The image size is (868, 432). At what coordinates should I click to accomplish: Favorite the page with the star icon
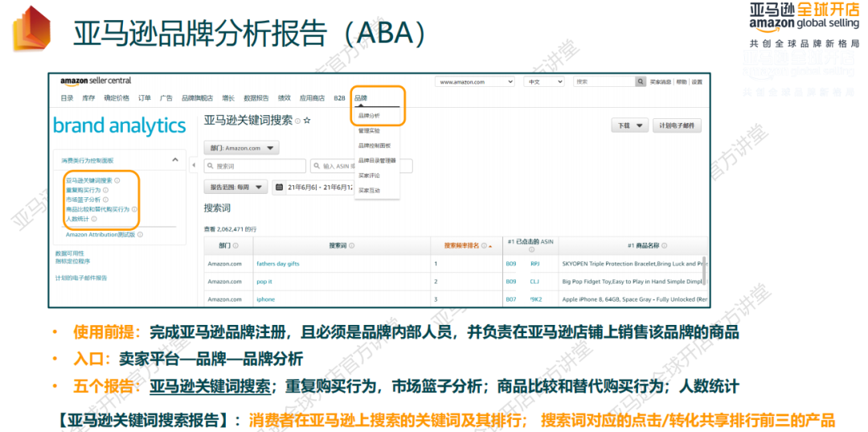(x=307, y=120)
